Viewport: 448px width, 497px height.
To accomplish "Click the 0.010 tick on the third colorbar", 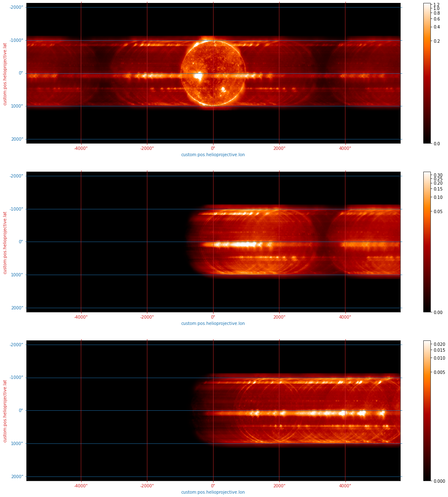I will pos(439,358).
